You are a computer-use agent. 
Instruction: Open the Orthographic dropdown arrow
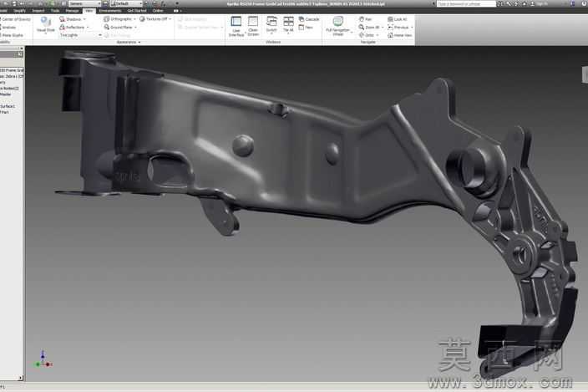click(x=134, y=19)
